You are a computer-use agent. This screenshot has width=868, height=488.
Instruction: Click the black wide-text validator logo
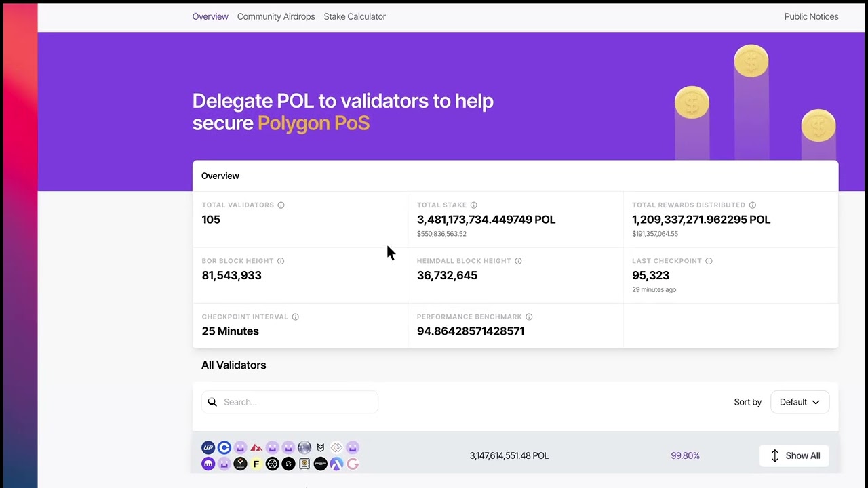click(321, 464)
